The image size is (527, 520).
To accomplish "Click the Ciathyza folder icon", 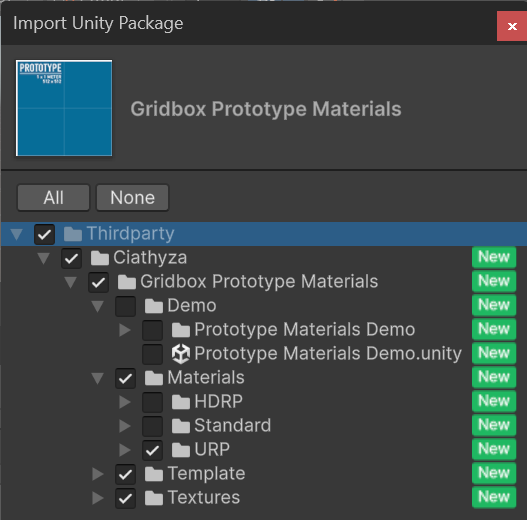I will pos(100,258).
